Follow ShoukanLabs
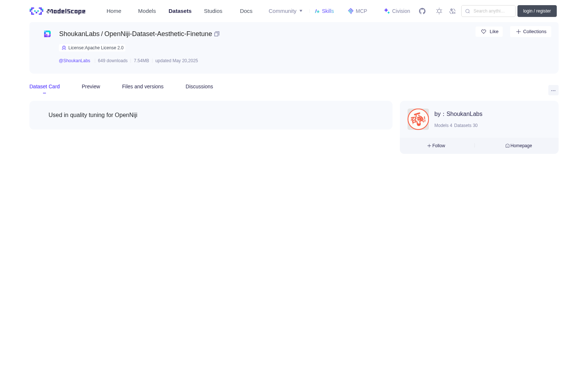Image resolution: width=588 pixels, height=368 pixels. pos(436,146)
